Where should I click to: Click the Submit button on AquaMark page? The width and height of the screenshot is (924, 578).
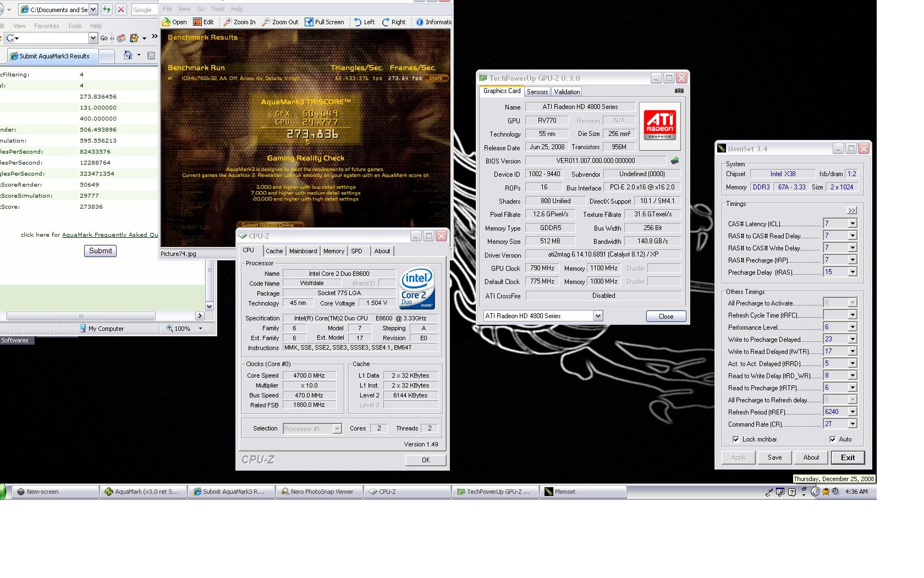100,251
